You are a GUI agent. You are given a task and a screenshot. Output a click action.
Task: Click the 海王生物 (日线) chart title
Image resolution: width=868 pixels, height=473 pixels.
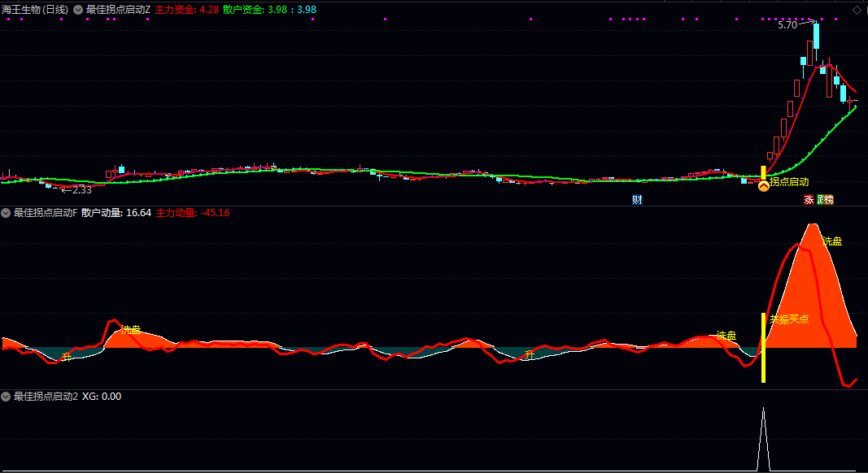pos(35,10)
